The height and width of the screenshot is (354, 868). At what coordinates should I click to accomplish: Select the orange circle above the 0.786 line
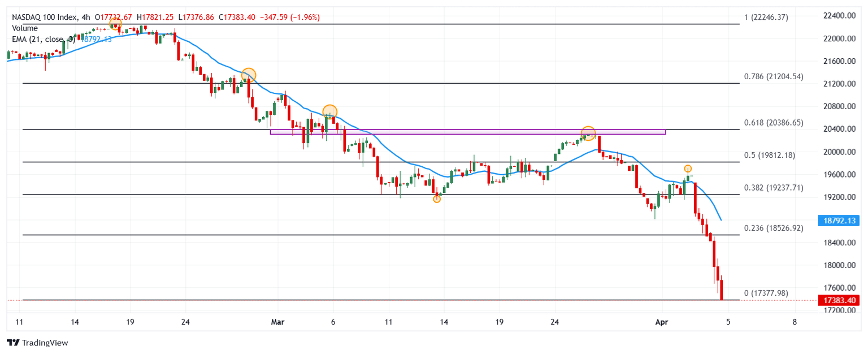tap(249, 75)
